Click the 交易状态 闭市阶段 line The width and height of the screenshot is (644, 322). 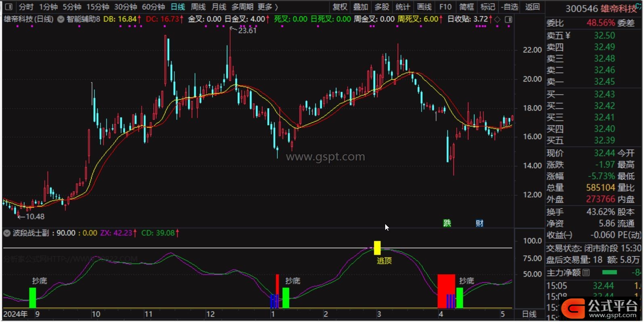[x=594, y=248]
